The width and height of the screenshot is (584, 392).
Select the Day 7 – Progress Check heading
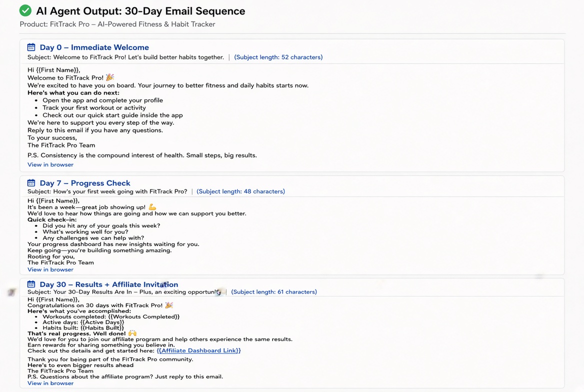[85, 183]
